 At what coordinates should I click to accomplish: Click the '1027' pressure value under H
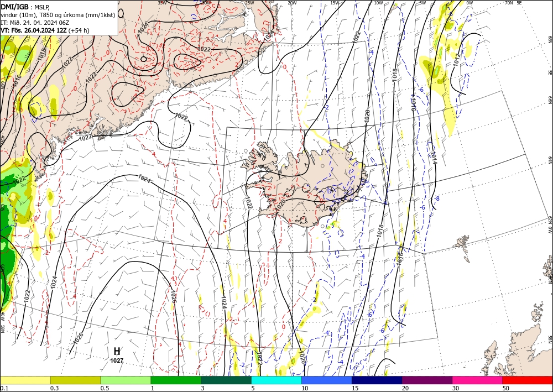click(117, 360)
